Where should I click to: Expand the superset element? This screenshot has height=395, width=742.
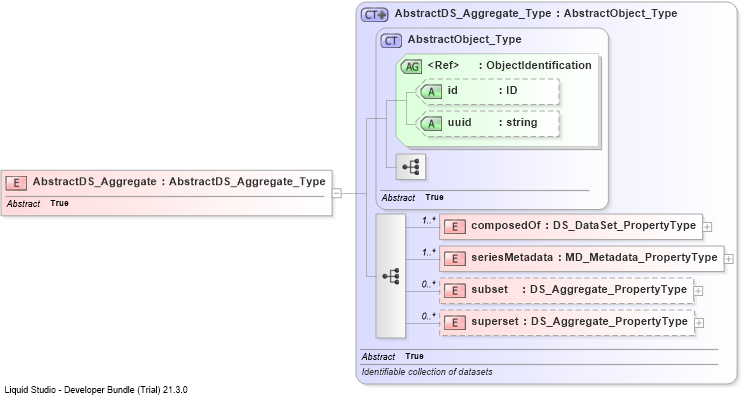click(699, 323)
